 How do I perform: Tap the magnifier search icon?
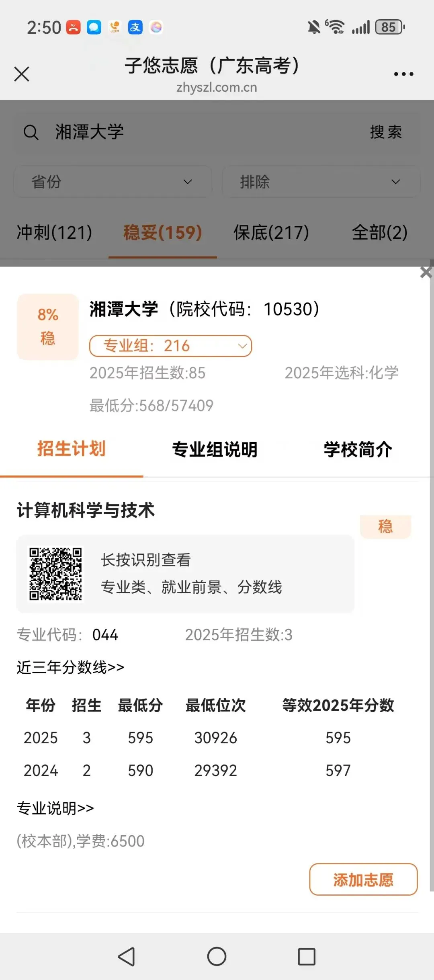31,132
